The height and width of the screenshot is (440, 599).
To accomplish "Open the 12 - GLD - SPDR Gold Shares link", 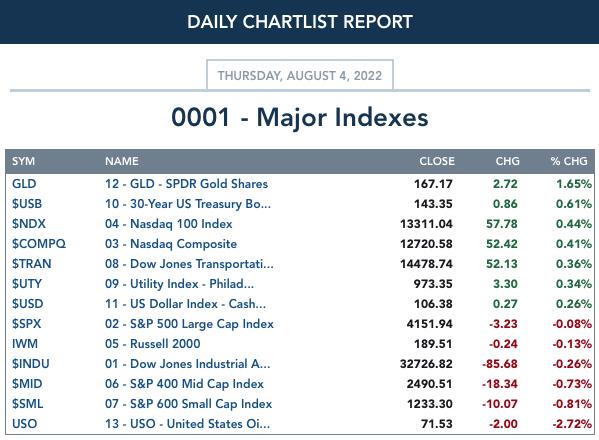I will (x=186, y=184).
